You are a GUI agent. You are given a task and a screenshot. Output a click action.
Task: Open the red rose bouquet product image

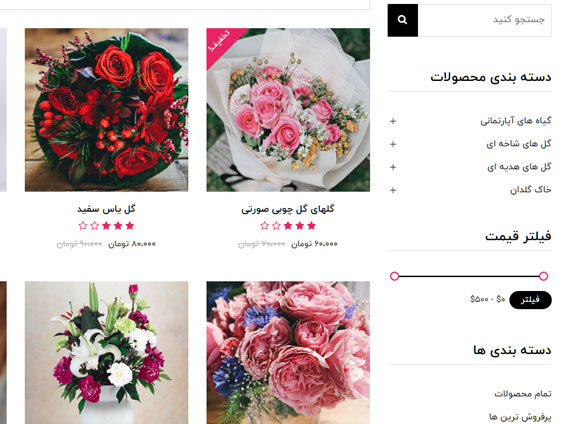(107, 110)
